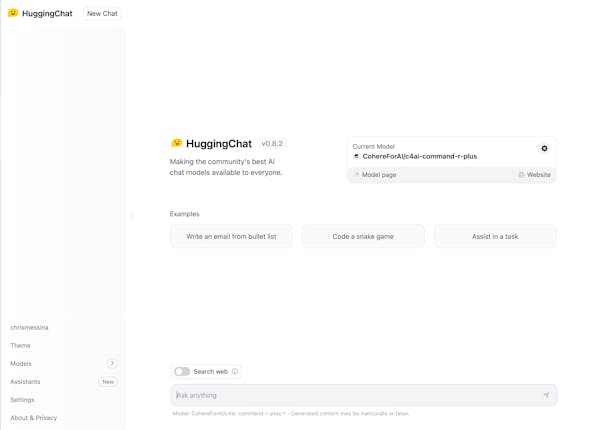The width and height of the screenshot is (600, 430).
Task: Open the Model page link
Action: [x=375, y=175]
